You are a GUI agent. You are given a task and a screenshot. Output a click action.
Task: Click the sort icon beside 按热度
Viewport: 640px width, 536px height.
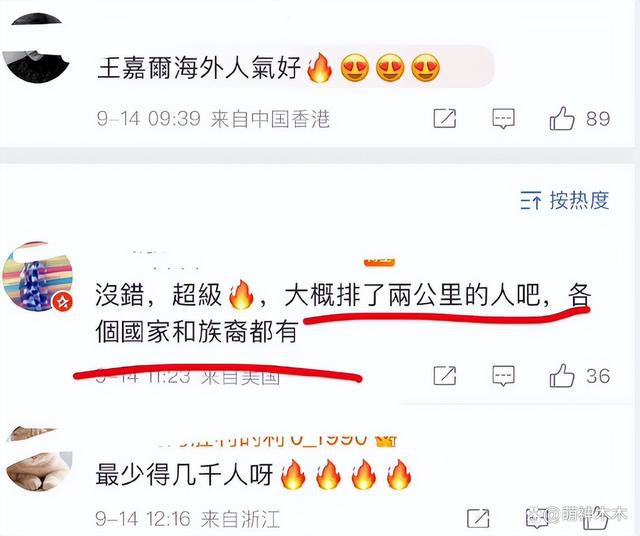point(531,201)
